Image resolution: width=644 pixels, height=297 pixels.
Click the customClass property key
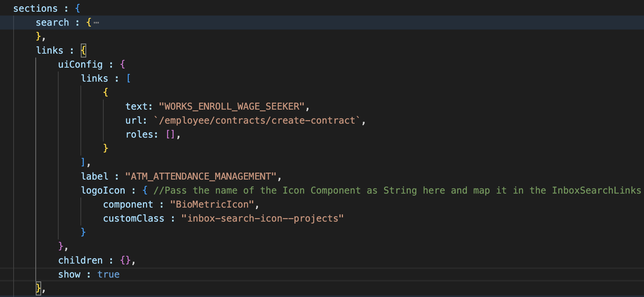[x=133, y=218]
